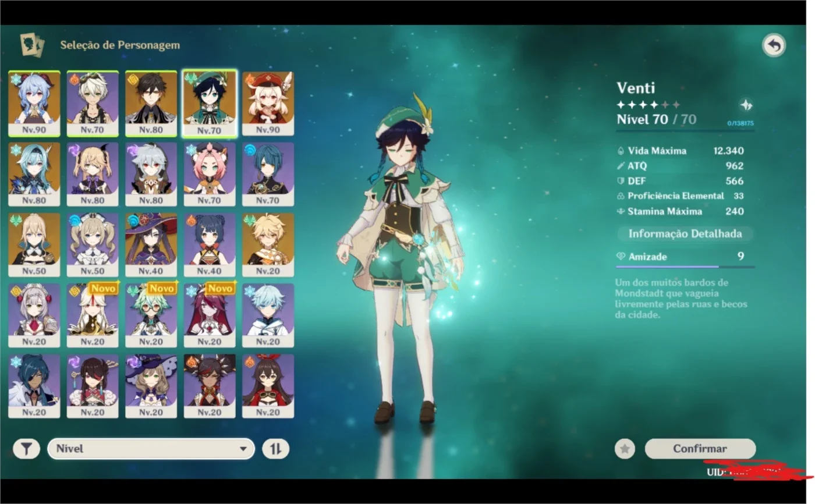Click the Vida Máxima 12.340 stat
Viewport: 815px width, 504px height.
[680, 151]
